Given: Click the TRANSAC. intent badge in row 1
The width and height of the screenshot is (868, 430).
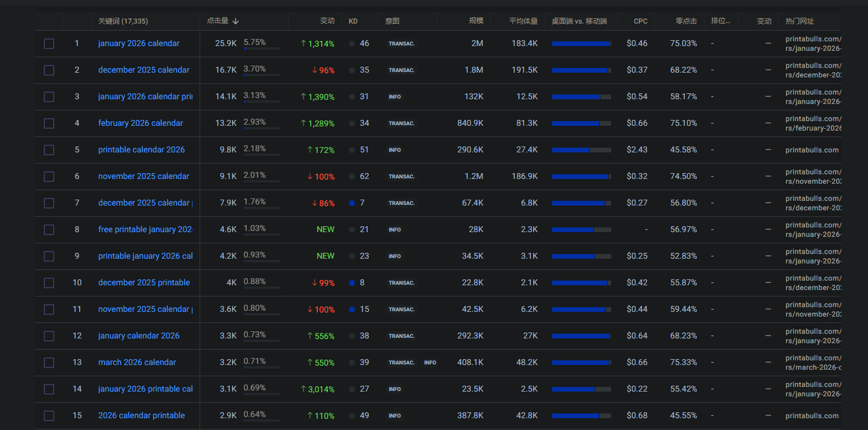Looking at the screenshot, I should pyautogui.click(x=402, y=44).
